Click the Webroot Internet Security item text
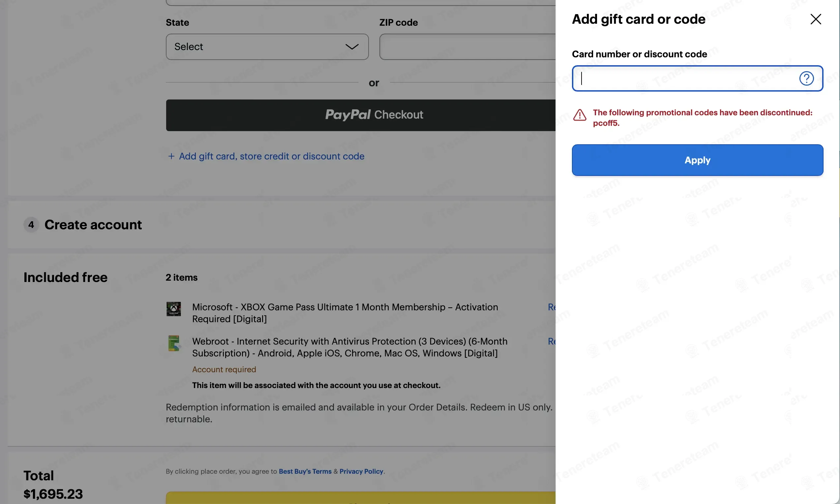840x504 pixels. point(350,347)
